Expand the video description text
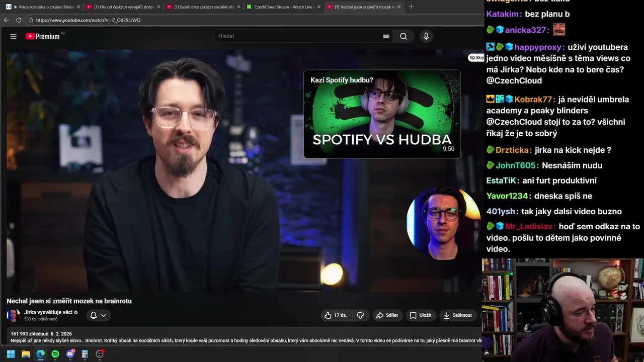644x362 pixels. tap(246, 340)
